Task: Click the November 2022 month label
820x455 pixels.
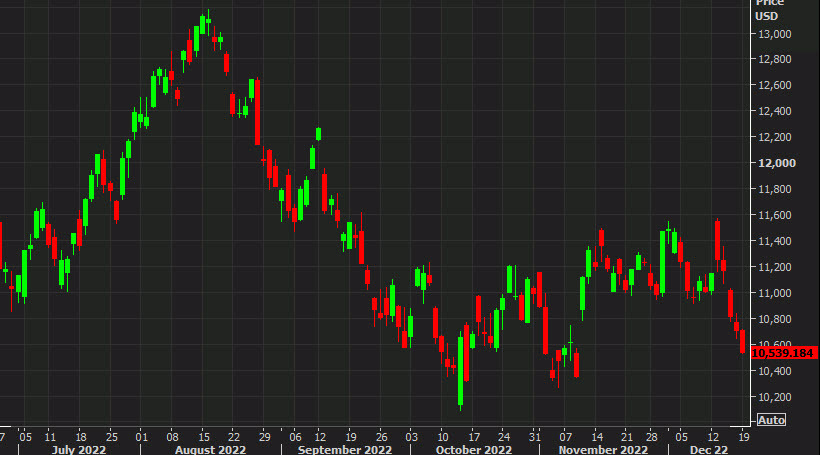Action: tap(603, 450)
